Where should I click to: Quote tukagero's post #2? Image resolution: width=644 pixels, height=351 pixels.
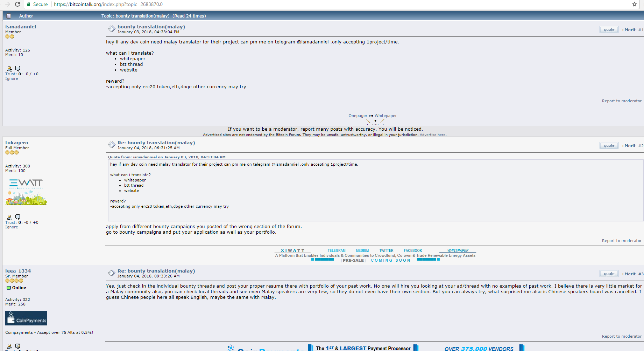pyautogui.click(x=609, y=145)
